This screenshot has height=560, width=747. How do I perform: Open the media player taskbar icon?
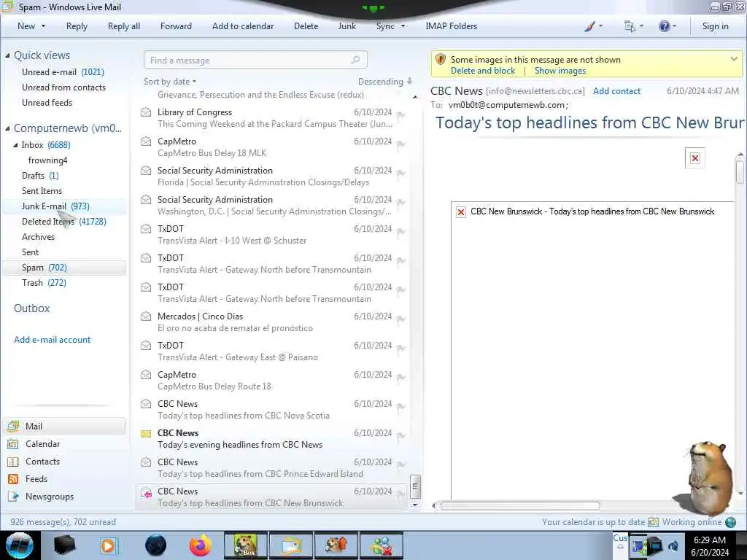109,545
